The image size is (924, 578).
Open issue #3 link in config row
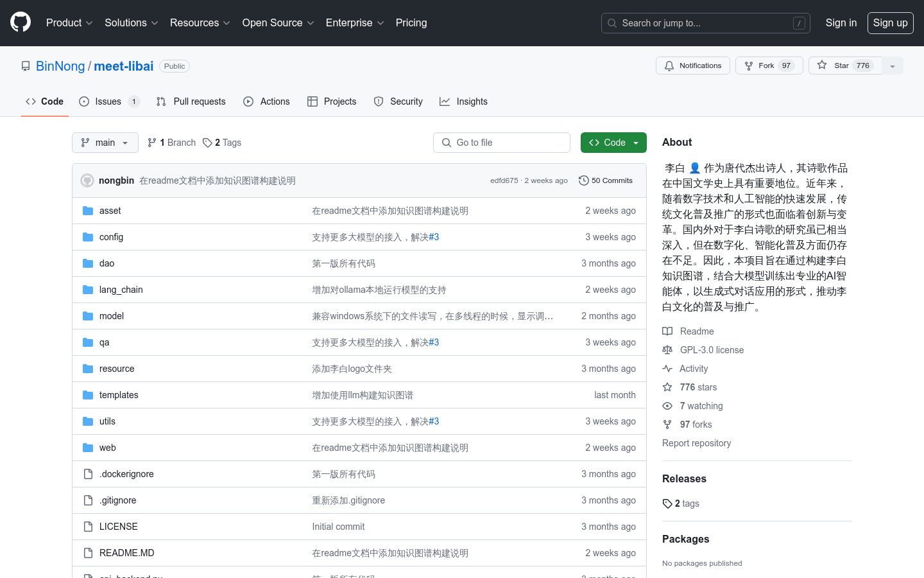point(434,237)
